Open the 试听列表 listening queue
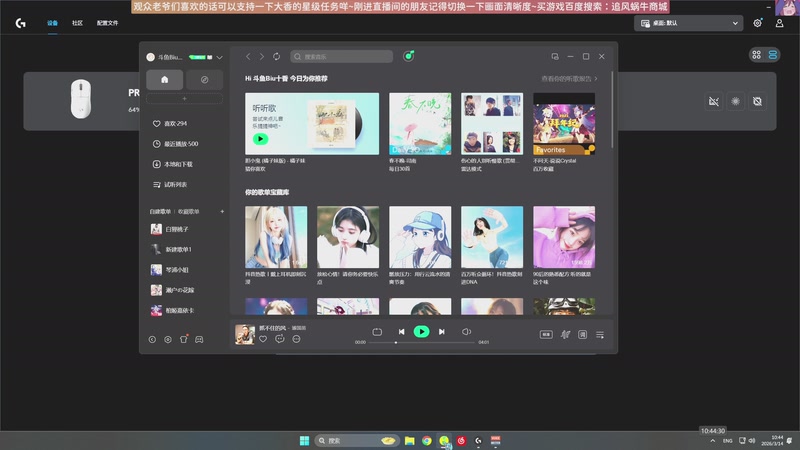 (170, 185)
